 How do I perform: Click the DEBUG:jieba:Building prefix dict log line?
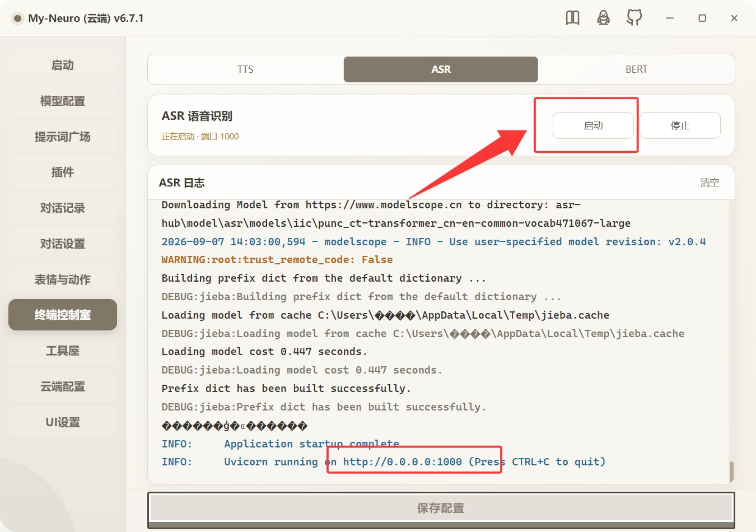pos(361,297)
